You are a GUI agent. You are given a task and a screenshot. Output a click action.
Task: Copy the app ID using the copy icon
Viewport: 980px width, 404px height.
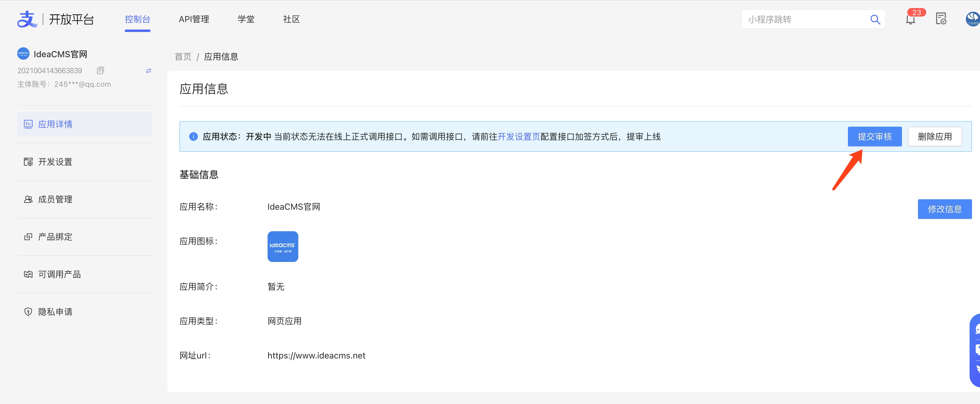click(100, 70)
